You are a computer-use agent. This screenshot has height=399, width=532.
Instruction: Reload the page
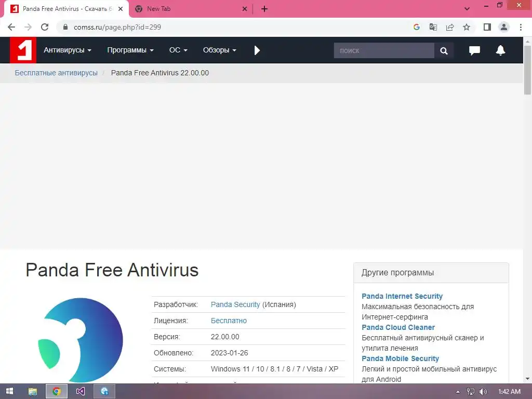[x=45, y=27]
